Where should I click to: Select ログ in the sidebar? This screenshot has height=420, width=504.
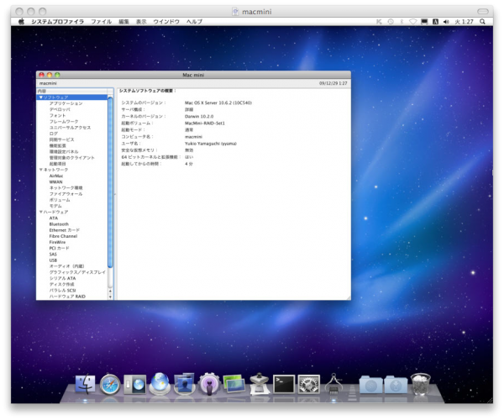click(x=54, y=134)
